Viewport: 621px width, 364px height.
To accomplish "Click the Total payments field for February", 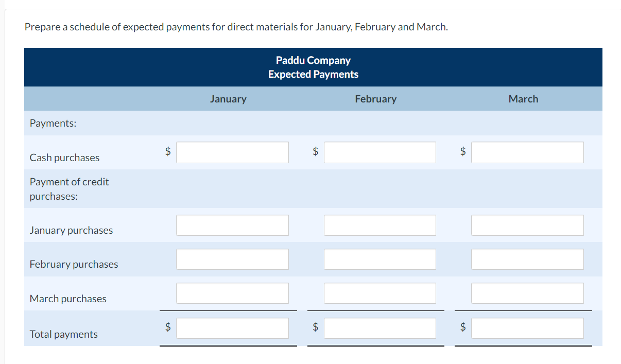I will [380, 327].
